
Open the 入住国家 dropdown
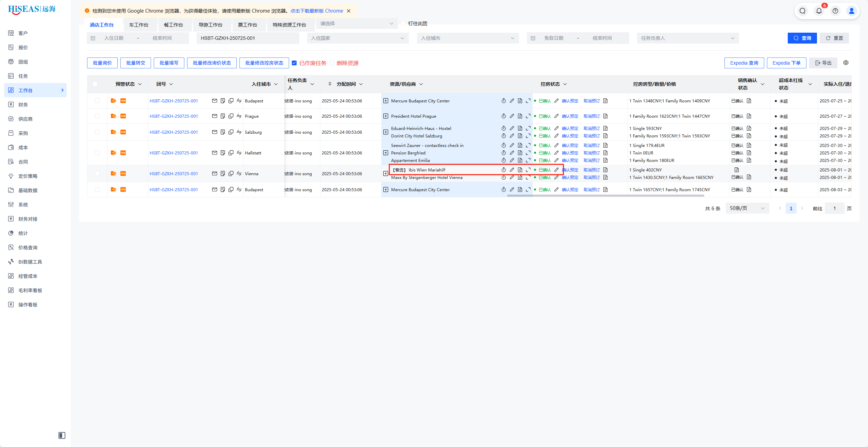coord(357,38)
